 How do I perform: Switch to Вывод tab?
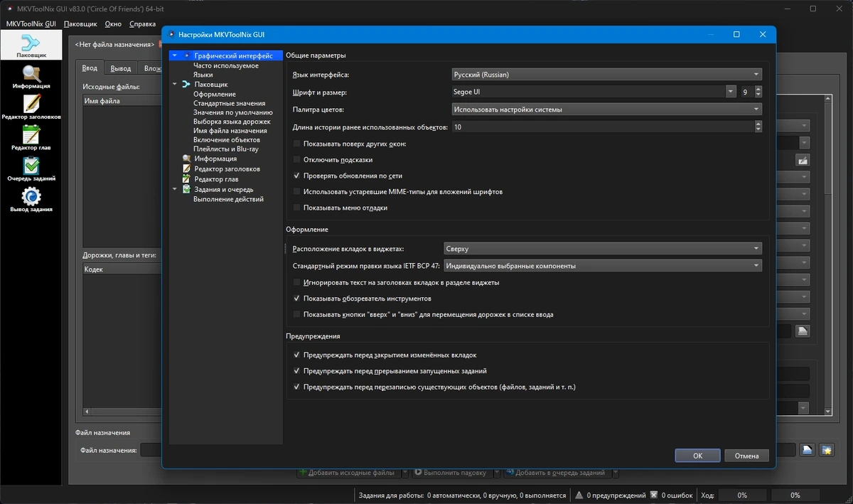pos(121,68)
